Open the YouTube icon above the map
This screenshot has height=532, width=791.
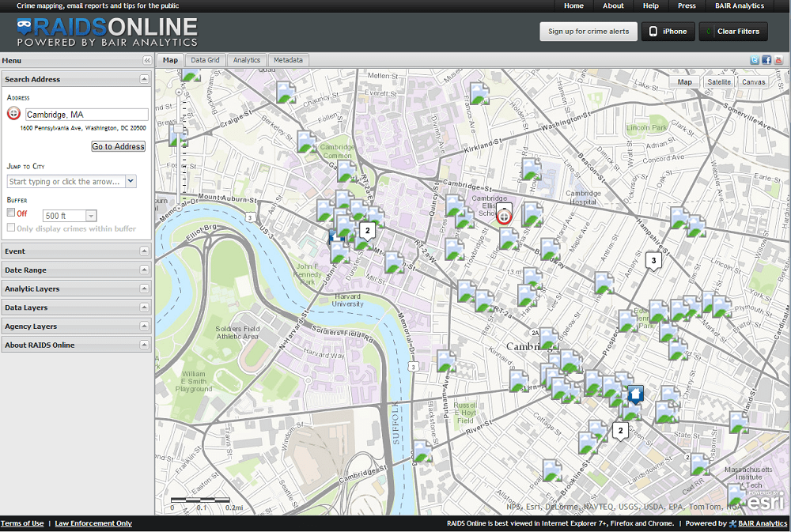[778, 59]
